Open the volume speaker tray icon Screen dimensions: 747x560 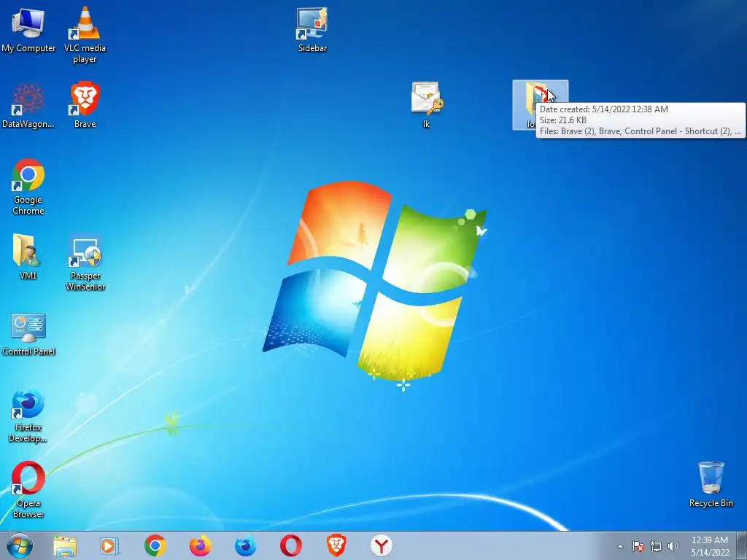tap(673, 546)
